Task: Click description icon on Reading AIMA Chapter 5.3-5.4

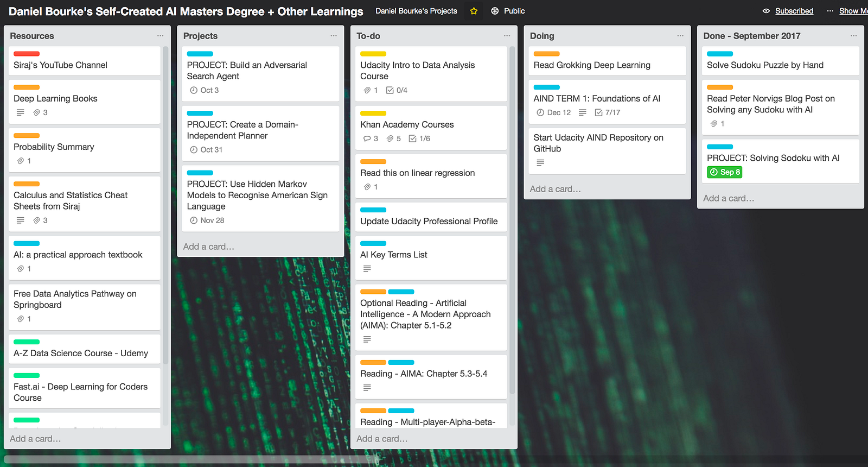Action: pos(367,388)
